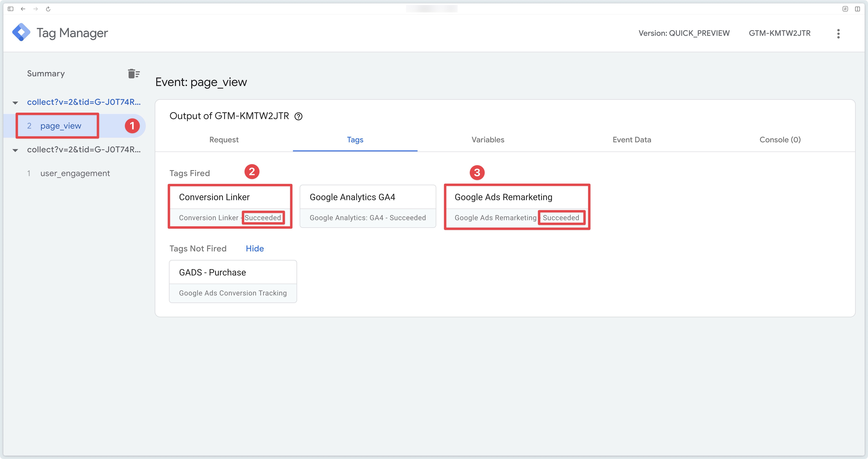The height and width of the screenshot is (459, 868).
Task: Open help icon next to Output of GTM-KMTW2JTR
Action: [x=298, y=116]
